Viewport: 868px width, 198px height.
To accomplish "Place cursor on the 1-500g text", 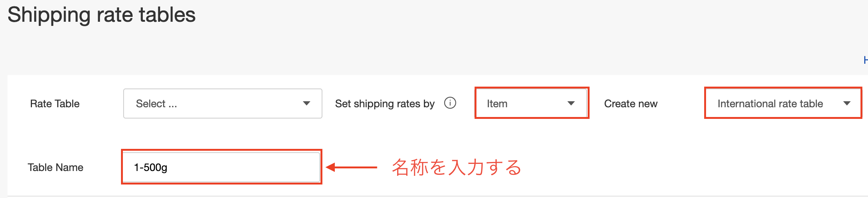I will click(x=151, y=167).
